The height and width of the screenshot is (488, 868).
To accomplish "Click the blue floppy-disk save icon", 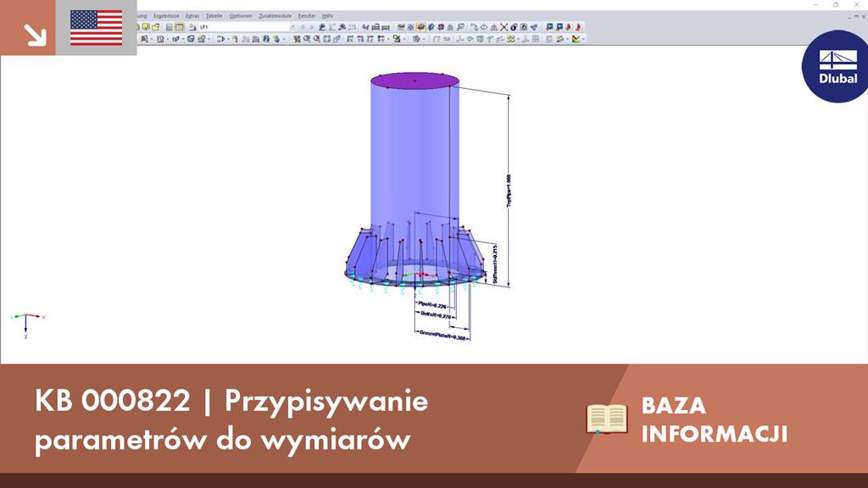I will coord(265,39).
